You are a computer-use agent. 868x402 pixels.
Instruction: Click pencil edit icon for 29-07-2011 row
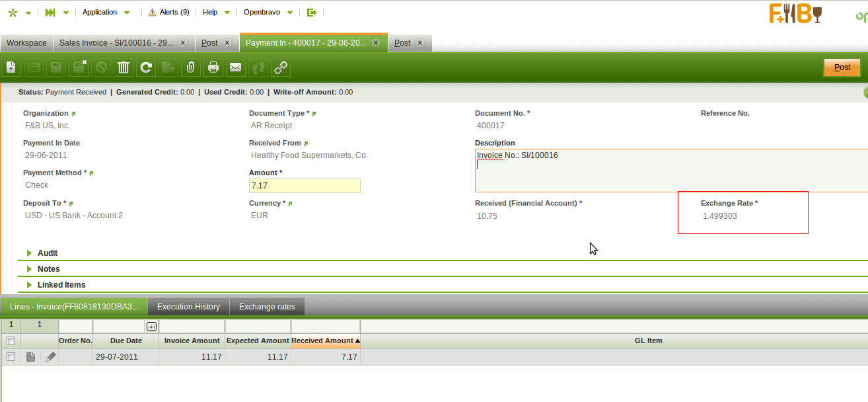[50, 357]
